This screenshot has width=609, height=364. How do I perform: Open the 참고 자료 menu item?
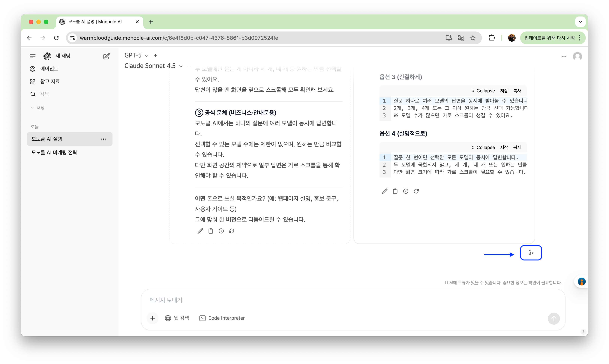tap(50, 81)
